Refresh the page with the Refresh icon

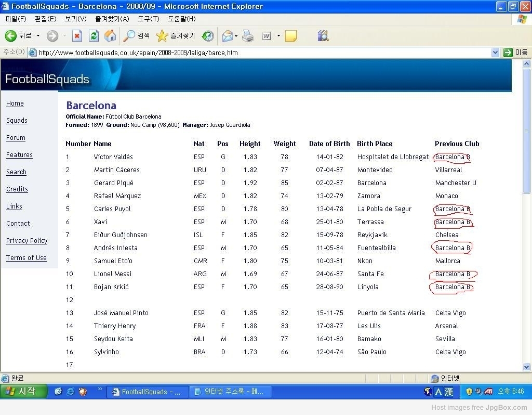coord(94,36)
